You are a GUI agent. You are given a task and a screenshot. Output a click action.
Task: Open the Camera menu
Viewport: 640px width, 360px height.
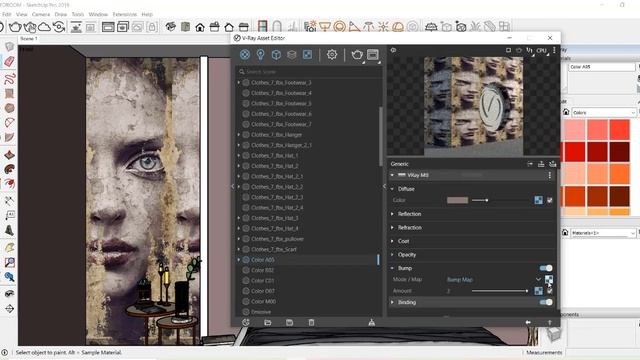tap(41, 14)
